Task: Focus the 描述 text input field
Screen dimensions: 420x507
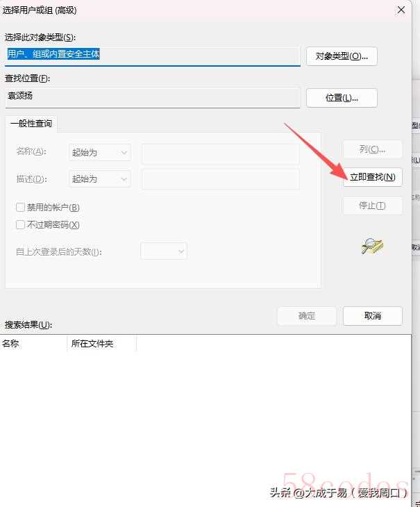Action: [x=220, y=179]
